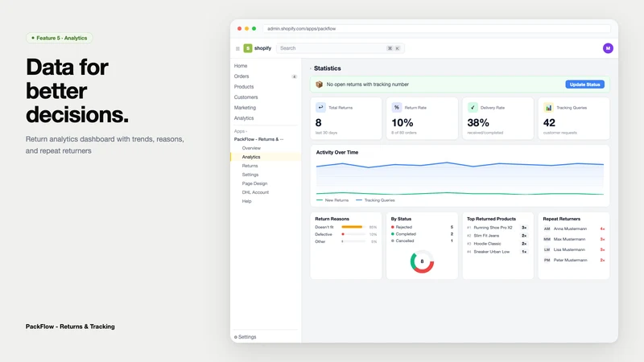Click Running Shoe Pro X2 product
Viewport: 644px width, 362px height.
(493, 228)
